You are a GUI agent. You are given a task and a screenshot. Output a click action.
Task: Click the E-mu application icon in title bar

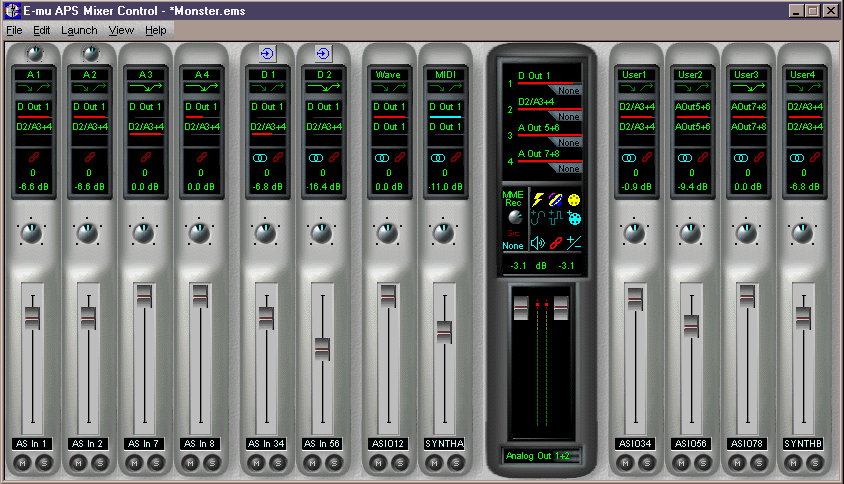[x=12, y=10]
